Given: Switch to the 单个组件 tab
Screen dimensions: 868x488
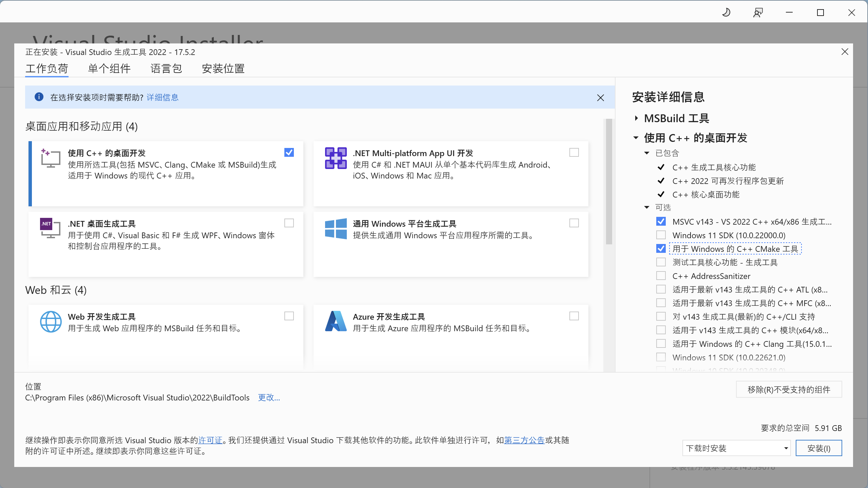Looking at the screenshot, I should tap(109, 68).
